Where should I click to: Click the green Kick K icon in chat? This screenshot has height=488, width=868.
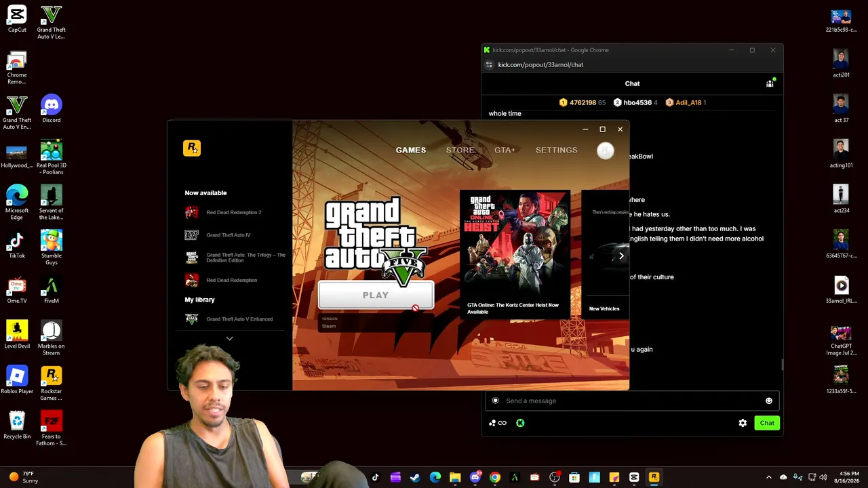520,423
